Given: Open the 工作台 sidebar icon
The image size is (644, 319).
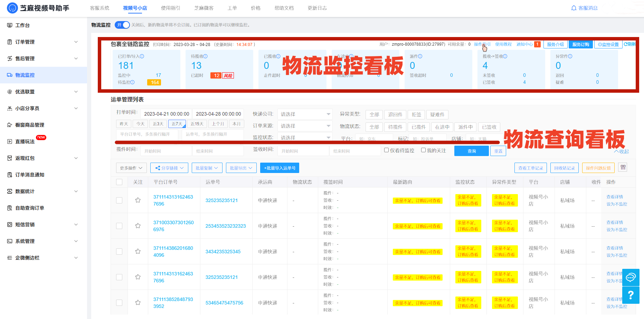Looking at the screenshot, I should click(x=10, y=25).
